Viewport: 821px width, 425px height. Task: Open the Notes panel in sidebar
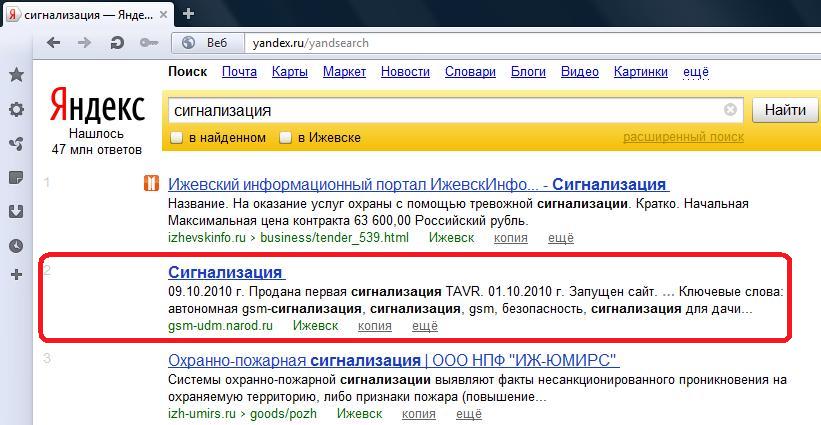[x=17, y=178]
